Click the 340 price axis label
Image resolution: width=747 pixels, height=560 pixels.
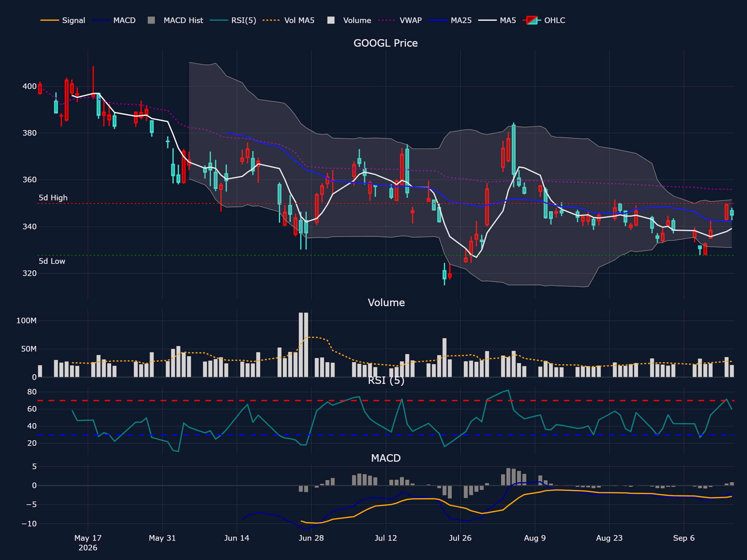point(29,226)
